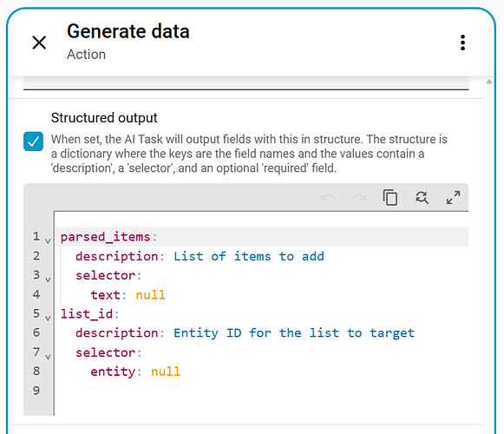Image resolution: width=504 pixels, height=434 pixels.
Task: Close the Generate data dialog
Action: tap(39, 43)
